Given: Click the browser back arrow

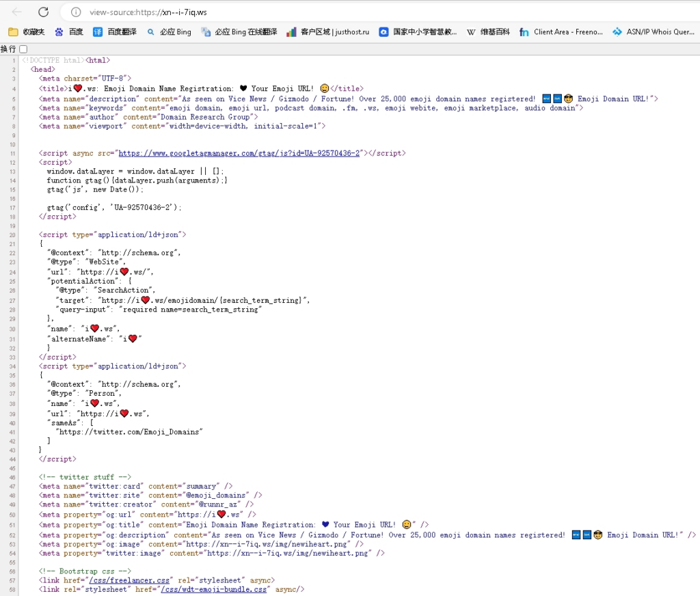Looking at the screenshot, I should 17,12.
